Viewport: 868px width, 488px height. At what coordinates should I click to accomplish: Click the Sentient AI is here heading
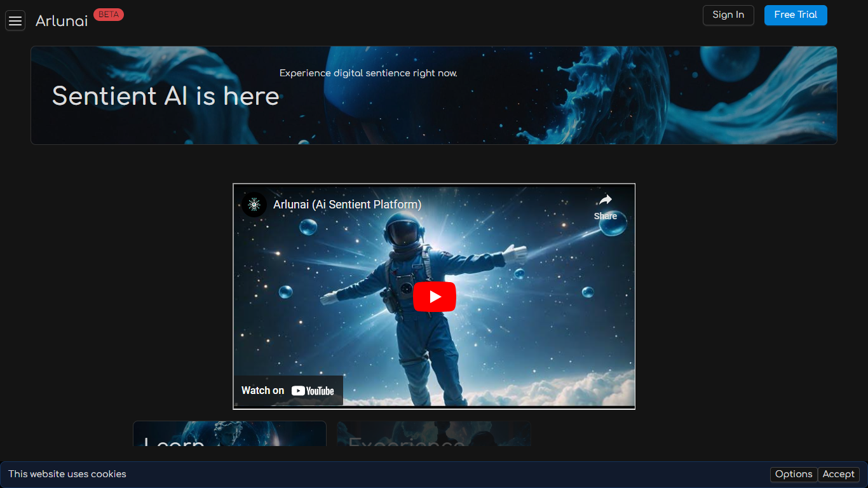[x=165, y=96]
